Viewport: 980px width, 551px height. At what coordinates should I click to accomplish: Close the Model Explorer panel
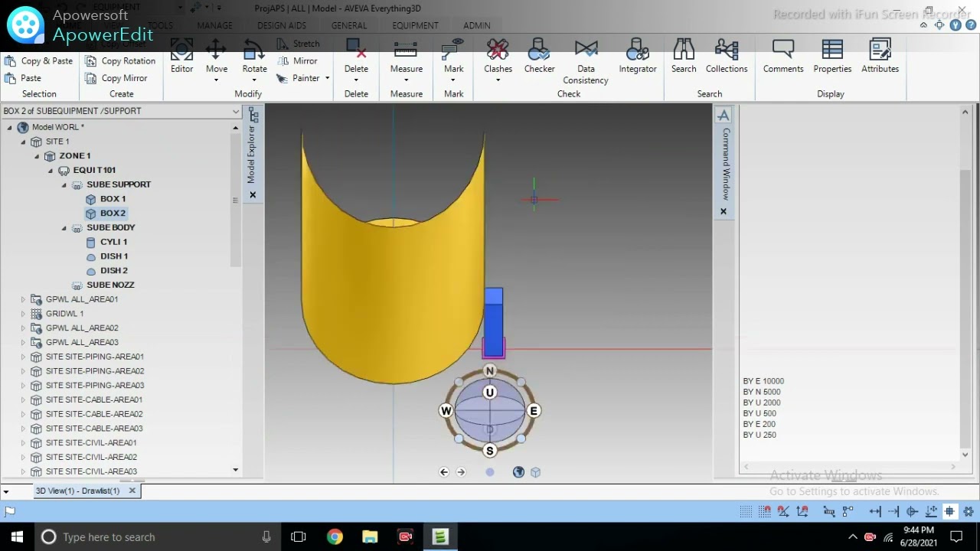click(x=253, y=195)
